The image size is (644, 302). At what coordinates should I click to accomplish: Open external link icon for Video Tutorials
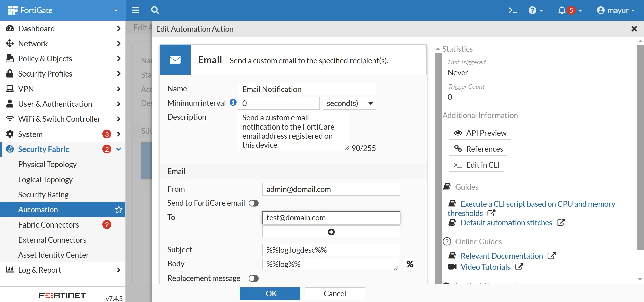(x=519, y=267)
